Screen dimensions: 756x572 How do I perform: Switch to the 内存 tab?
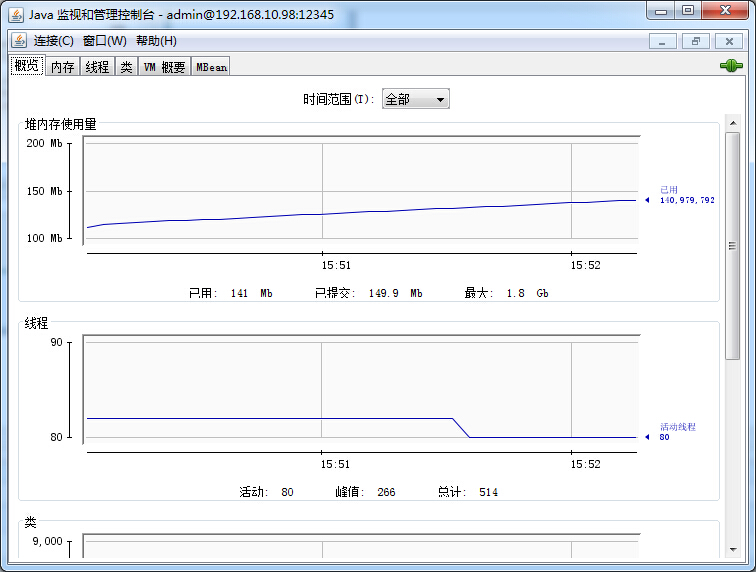[63, 67]
